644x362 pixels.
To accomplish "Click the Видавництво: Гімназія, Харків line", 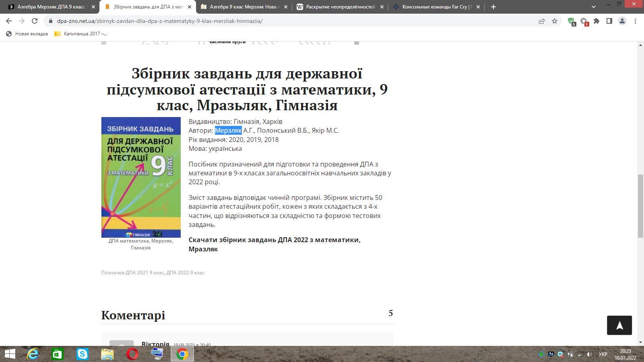I will point(235,121).
